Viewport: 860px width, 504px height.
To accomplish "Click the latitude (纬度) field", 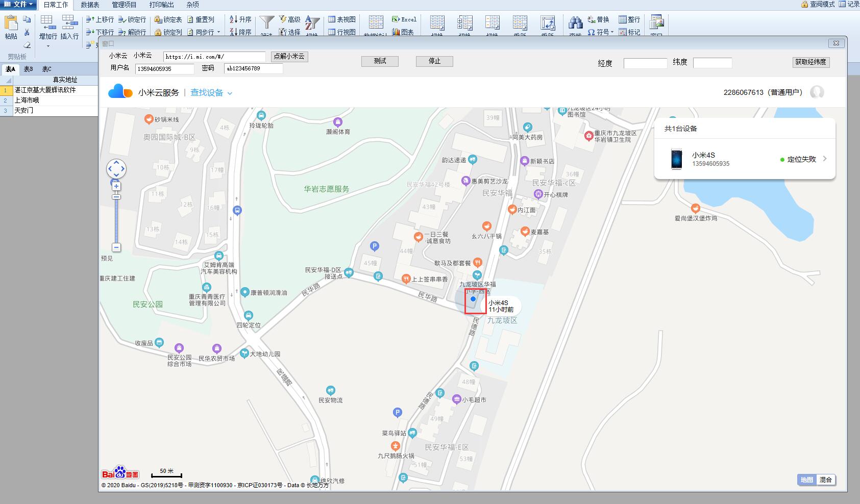I will coord(712,63).
